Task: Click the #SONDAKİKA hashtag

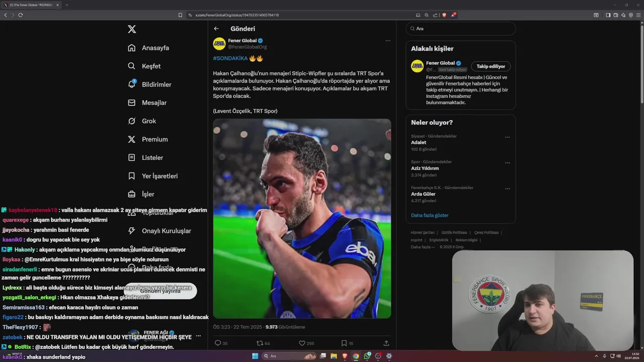Action: pyautogui.click(x=230, y=58)
